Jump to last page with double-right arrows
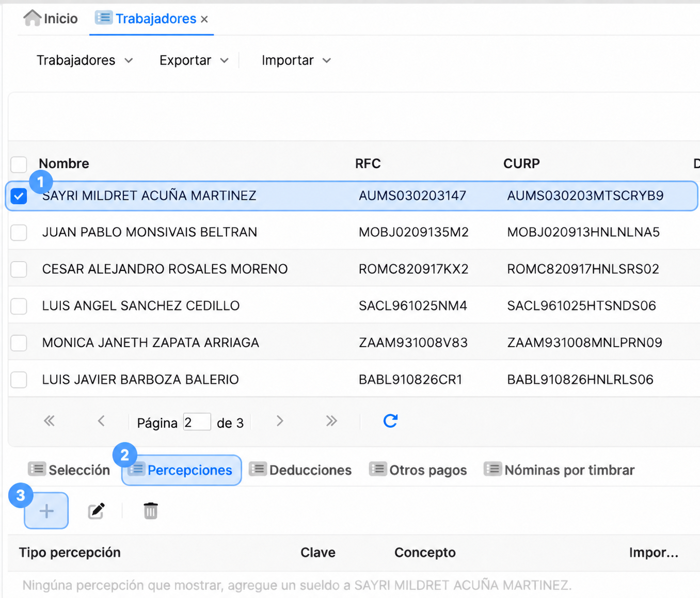This screenshot has height=598, width=700. click(x=331, y=421)
